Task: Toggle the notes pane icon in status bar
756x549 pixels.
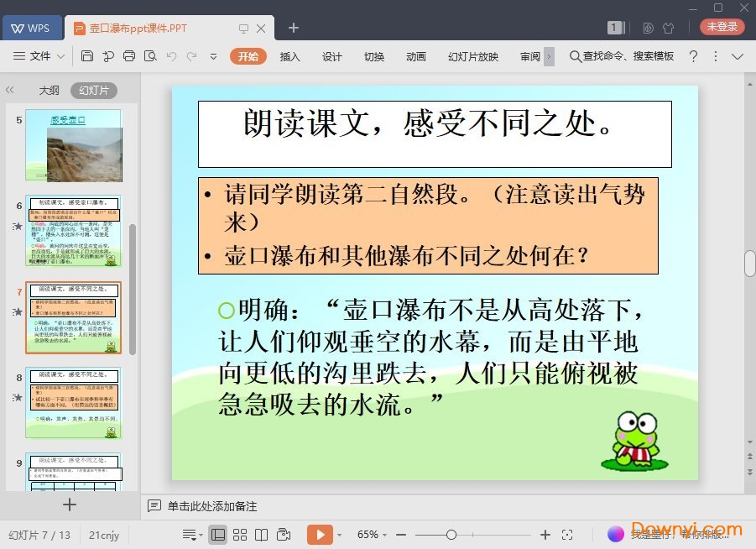Action: point(191,535)
